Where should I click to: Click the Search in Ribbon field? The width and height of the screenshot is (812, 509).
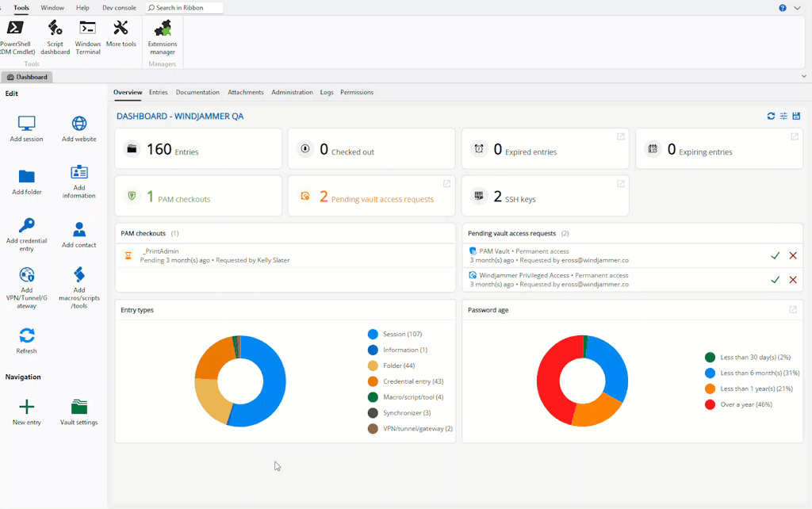click(183, 7)
